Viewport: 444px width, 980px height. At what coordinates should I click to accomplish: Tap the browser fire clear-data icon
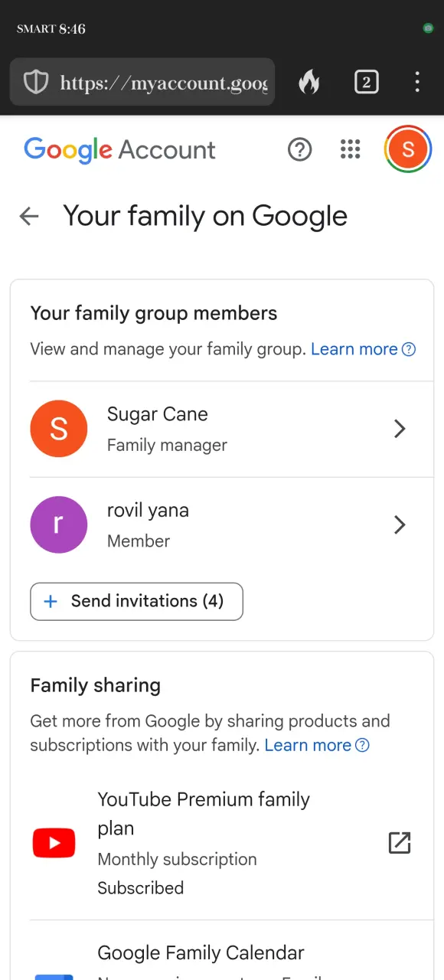point(309,82)
